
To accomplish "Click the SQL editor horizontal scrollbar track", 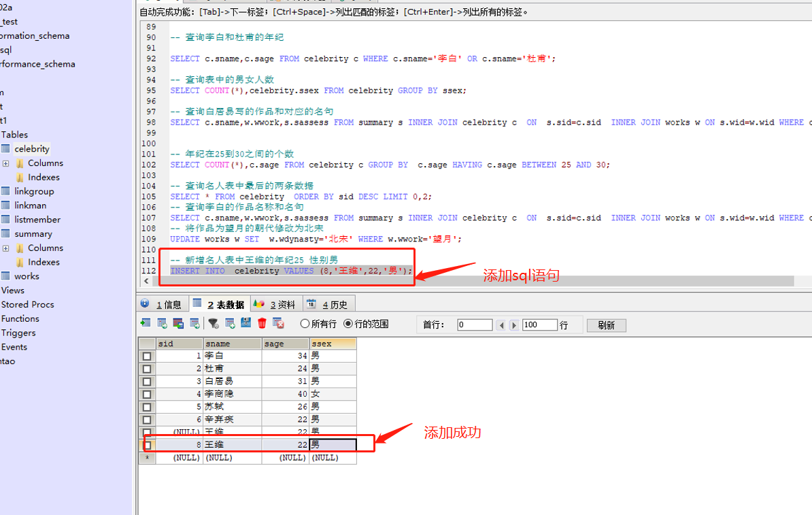I will [x=473, y=281].
